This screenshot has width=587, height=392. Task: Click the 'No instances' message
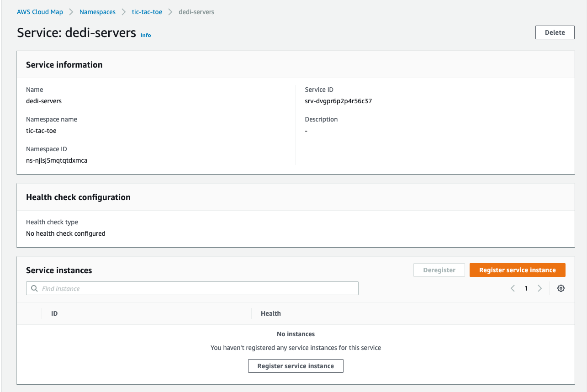tap(296, 334)
